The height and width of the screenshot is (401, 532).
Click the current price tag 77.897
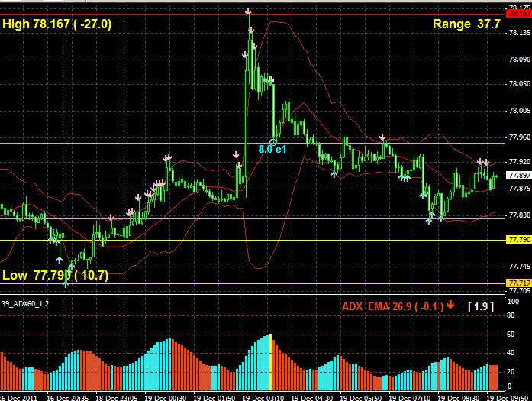(519, 176)
